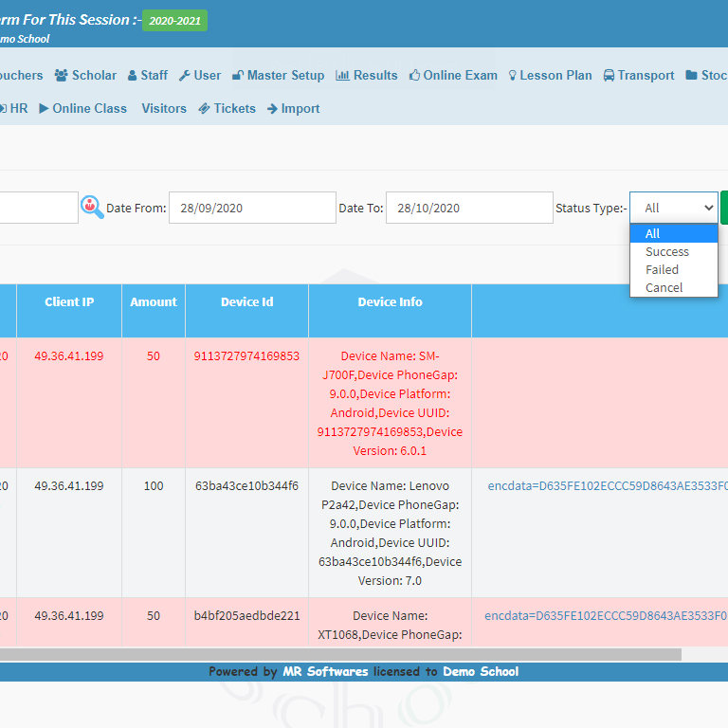
Task: Open the Scholar menu
Action: [85, 76]
